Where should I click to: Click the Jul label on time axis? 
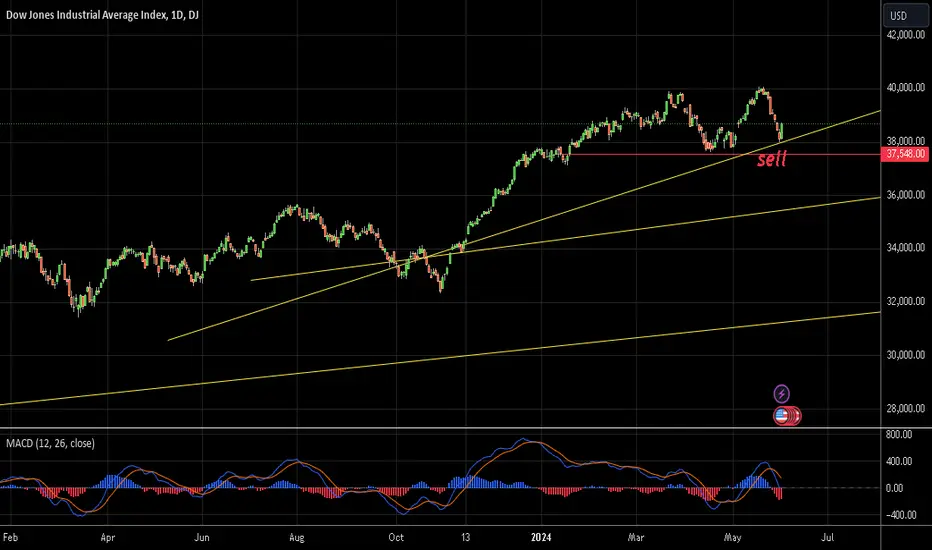tap(827, 538)
